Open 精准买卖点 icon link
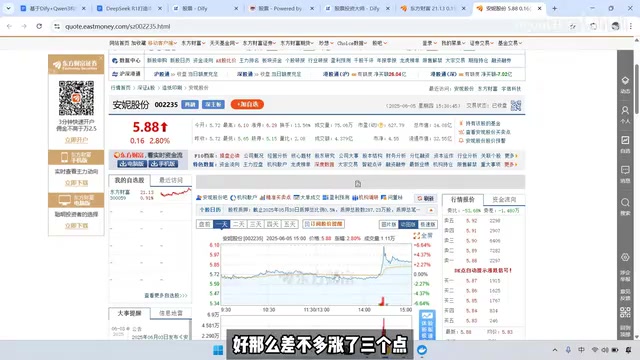Screen dimensions: 640x360 pyautogui.click(x=275, y=198)
